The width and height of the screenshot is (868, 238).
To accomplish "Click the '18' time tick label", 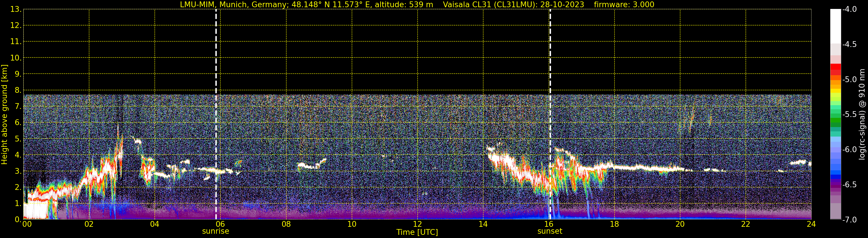I will tap(614, 224).
